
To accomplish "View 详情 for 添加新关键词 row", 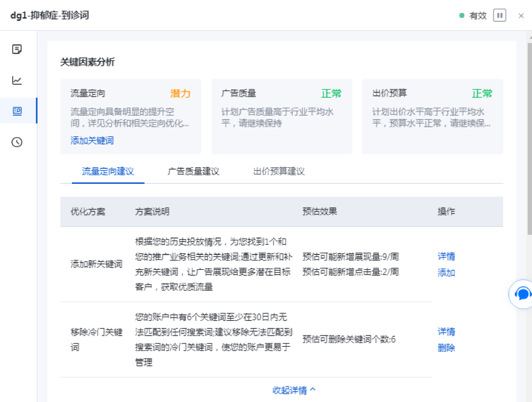I will point(446,256).
